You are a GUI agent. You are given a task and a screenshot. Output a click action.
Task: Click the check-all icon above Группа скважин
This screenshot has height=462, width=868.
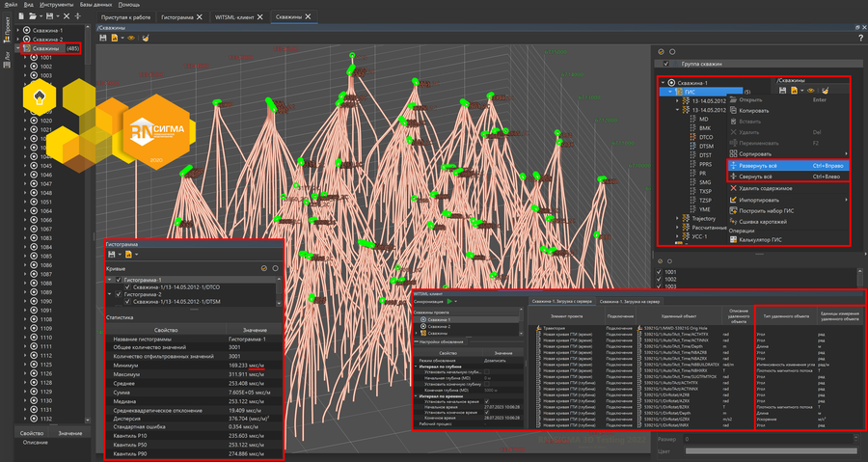coord(661,51)
